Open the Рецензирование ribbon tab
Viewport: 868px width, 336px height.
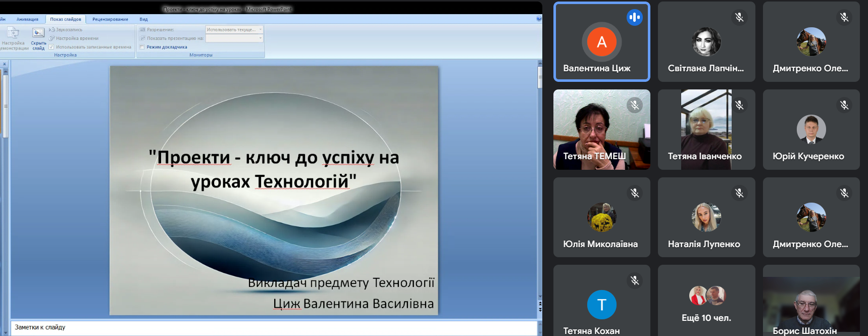click(110, 19)
